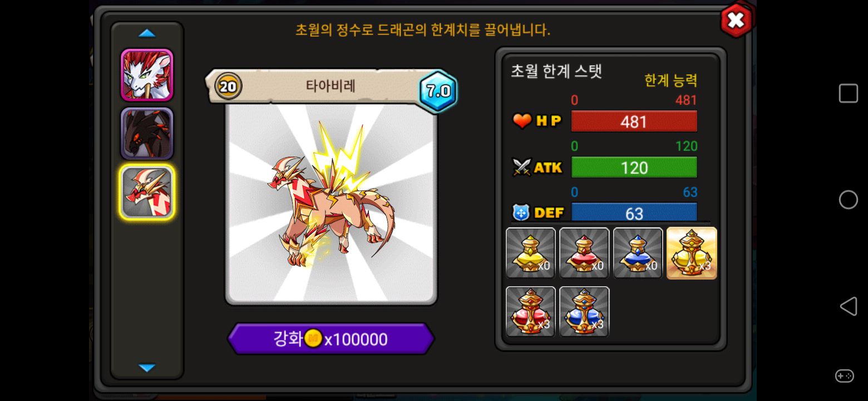Viewport: 868px width, 401px height.
Task: Select the small red essence potion
Action: tap(584, 253)
